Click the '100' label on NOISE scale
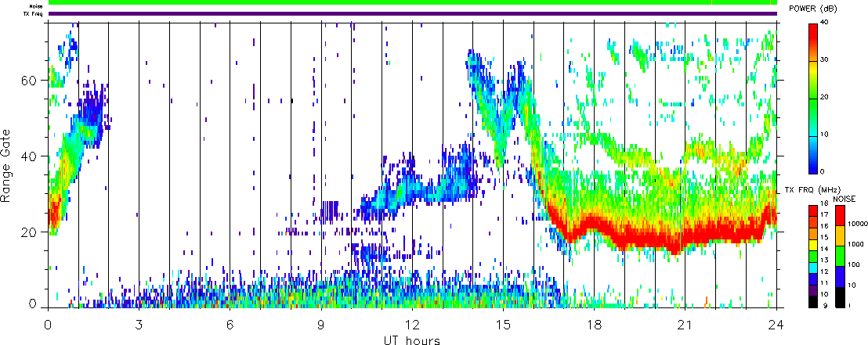This screenshot has width=868, height=345. [x=853, y=265]
